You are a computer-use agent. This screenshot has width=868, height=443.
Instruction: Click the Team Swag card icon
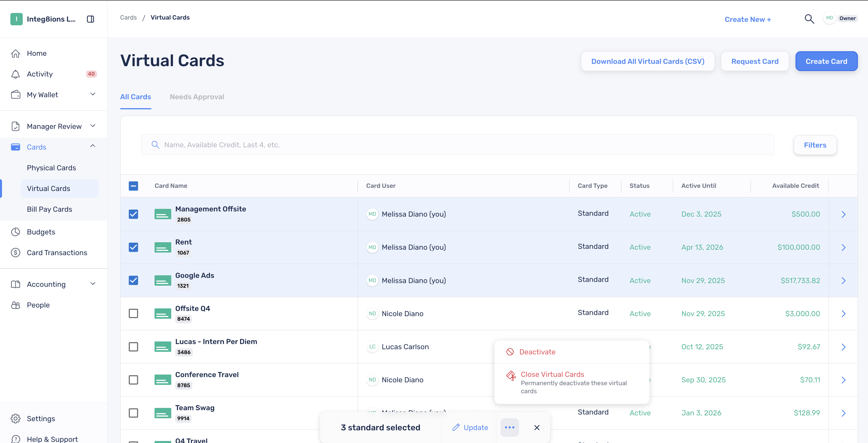pyautogui.click(x=163, y=413)
